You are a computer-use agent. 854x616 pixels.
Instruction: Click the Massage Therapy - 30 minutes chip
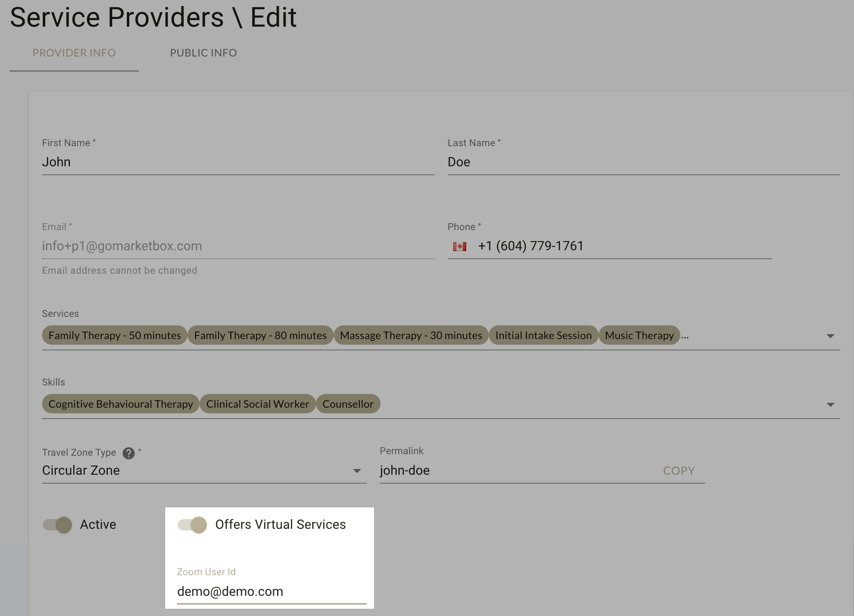tap(410, 335)
